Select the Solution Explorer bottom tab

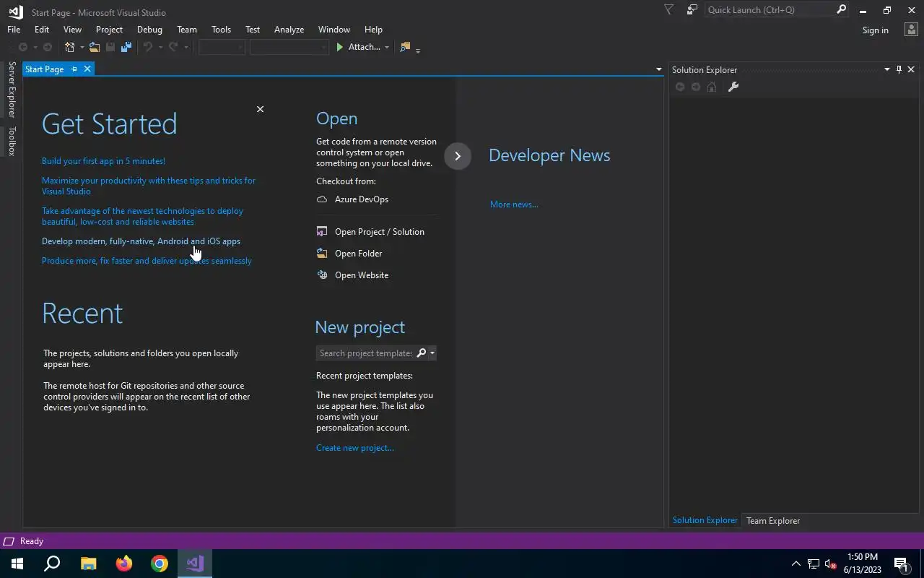705,520
